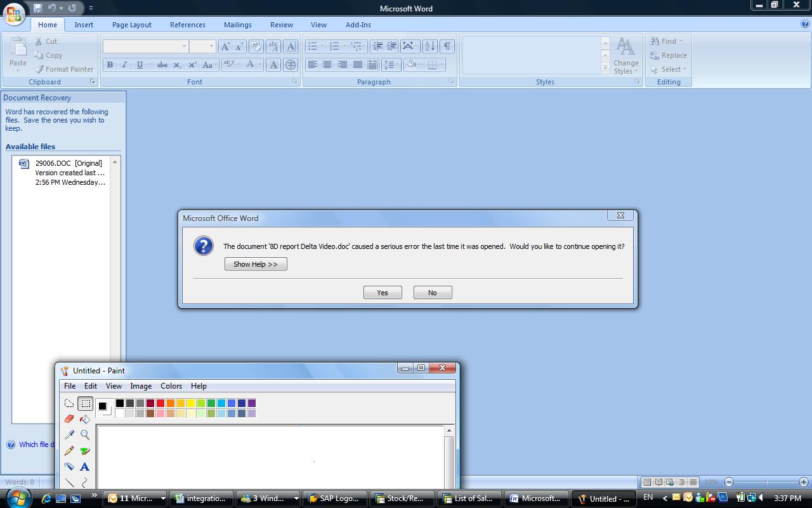This screenshot has height=508, width=812.
Task: Click the Office Button orb
Action: [x=14, y=13]
